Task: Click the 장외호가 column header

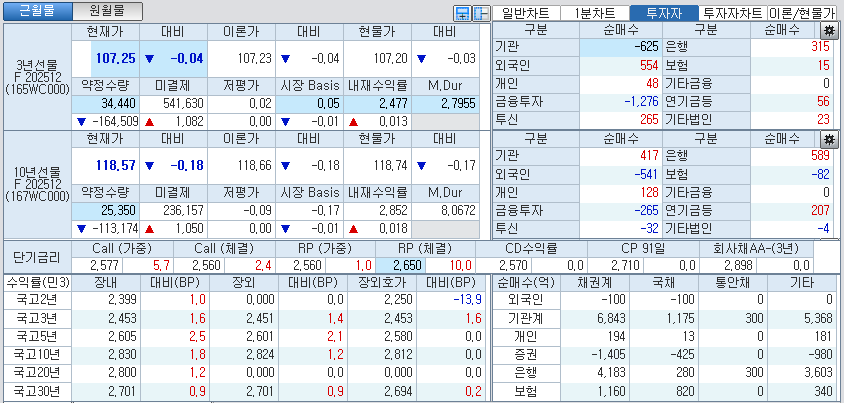Action: point(383,282)
